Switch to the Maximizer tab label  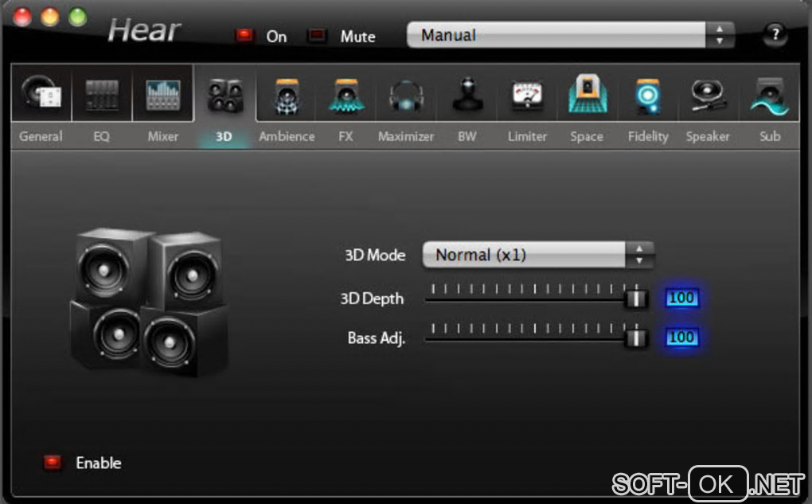406,136
